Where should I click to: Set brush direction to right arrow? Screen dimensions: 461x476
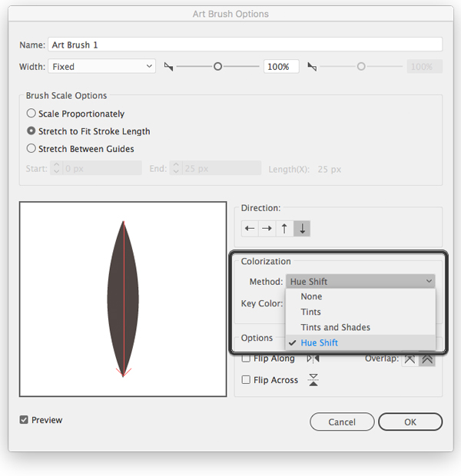(x=267, y=228)
